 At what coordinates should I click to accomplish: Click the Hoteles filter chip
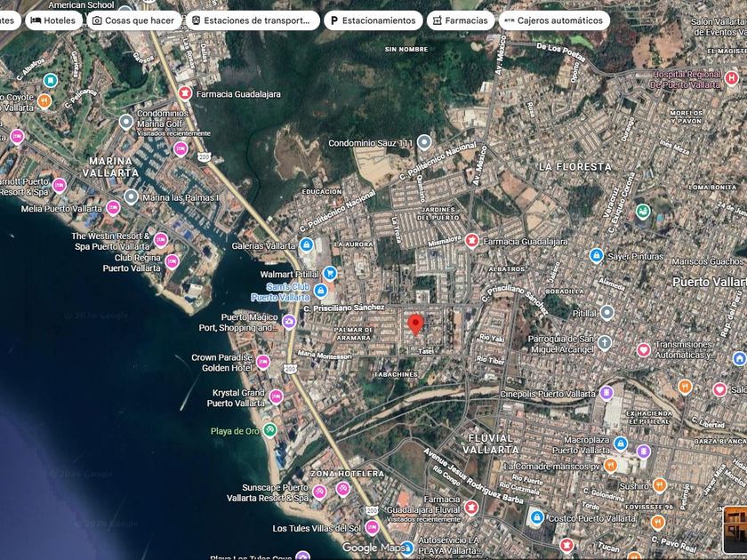[x=53, y=20]
